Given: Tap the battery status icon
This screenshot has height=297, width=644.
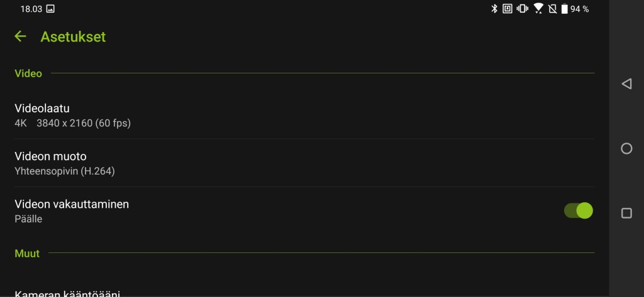Looking at the screenshot, I should (564, 9).
